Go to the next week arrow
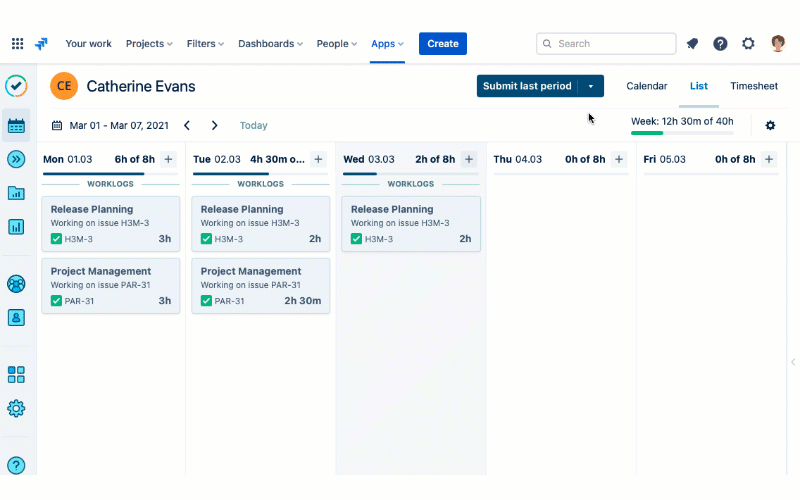Image resolution: width=800 pixels, height=500 pixels. pyautogui.click(x=214, y=126)
